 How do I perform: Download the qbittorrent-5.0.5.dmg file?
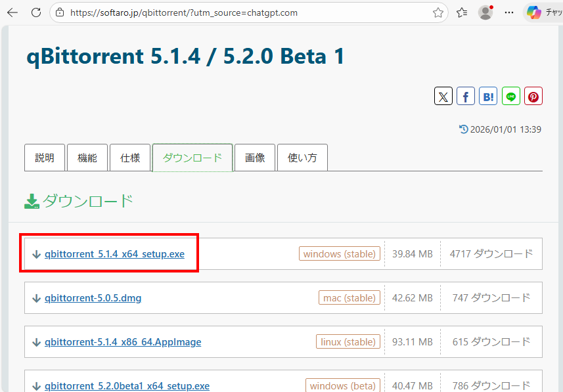93,298
